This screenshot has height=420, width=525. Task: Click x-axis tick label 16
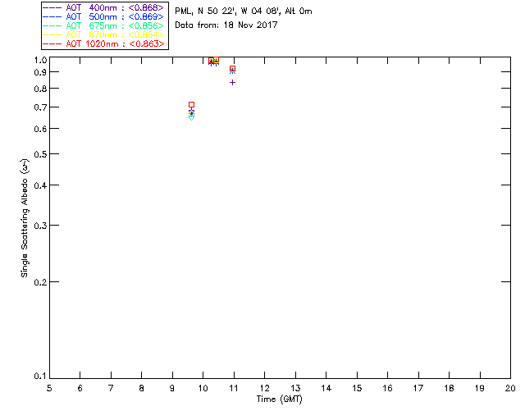click(x=387, y=388)
